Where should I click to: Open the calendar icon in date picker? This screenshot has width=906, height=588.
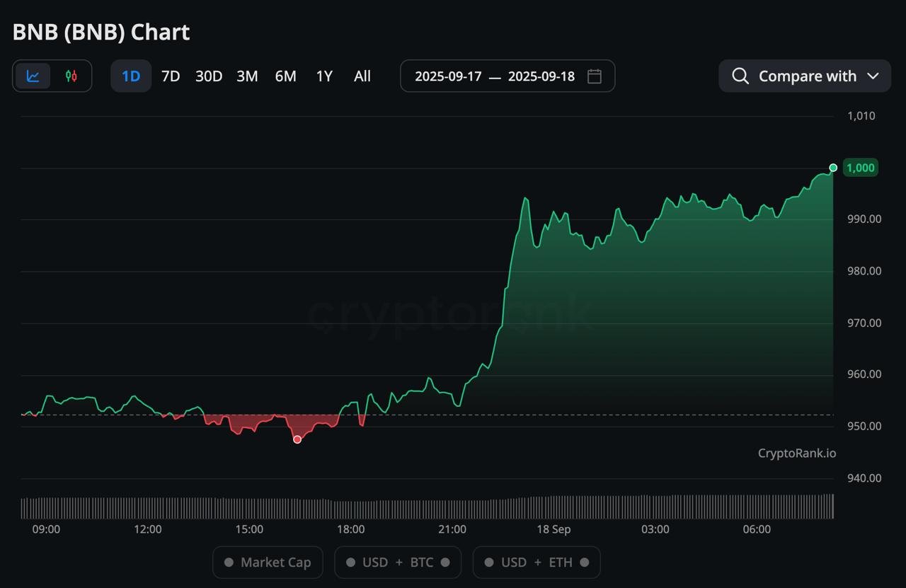click(593, 76)
